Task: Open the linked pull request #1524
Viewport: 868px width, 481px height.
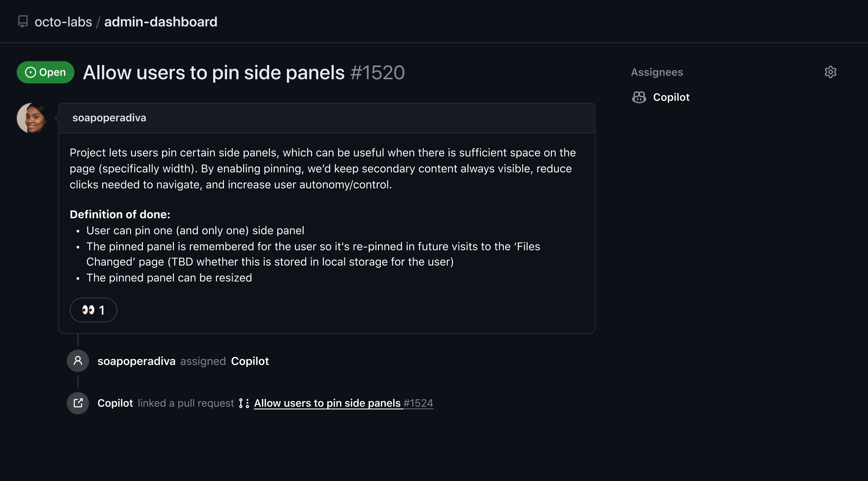Action: (x=343, y=403)
